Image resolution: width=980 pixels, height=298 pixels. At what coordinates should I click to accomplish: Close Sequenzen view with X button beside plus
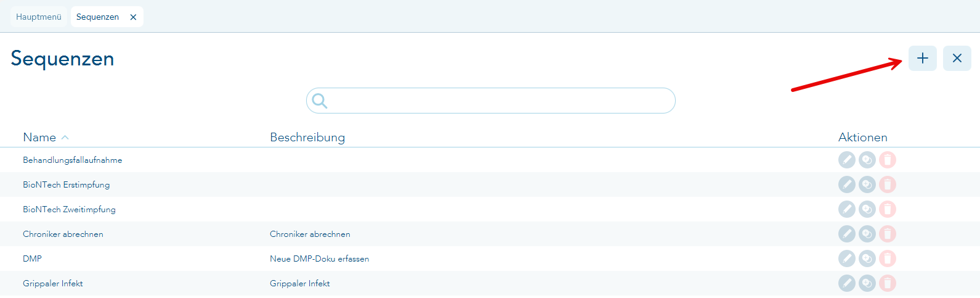[x=957, y=58]
